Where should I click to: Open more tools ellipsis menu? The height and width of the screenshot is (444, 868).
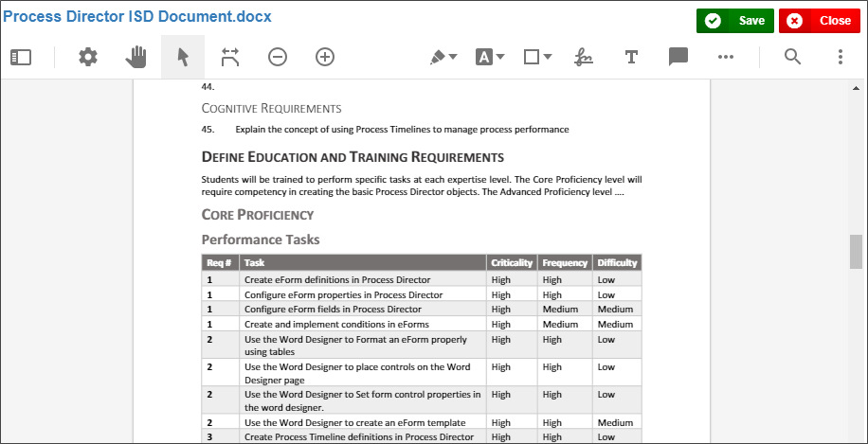(726, 58)
